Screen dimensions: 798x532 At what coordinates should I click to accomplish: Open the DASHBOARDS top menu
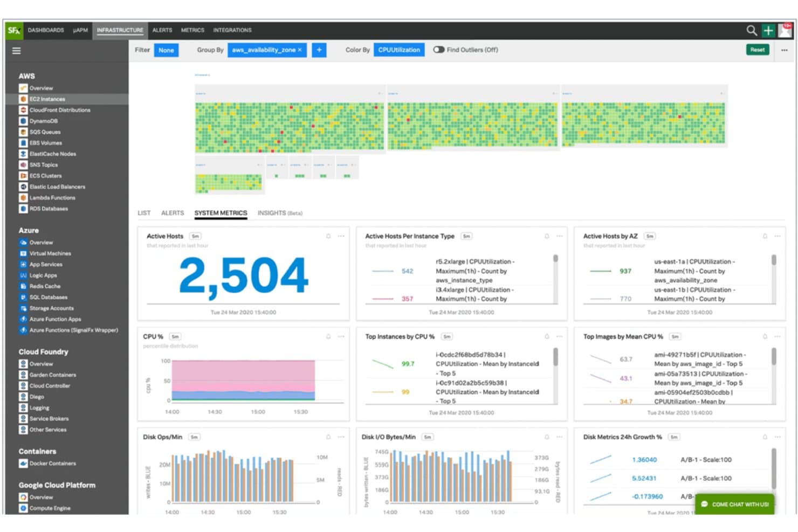(x=46, y=30)
